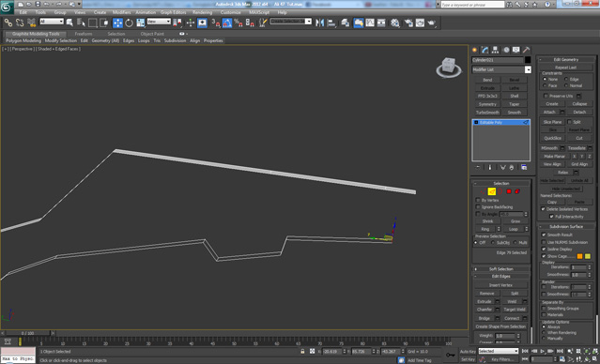Select Polygon sub-object level icon
The width and height of the screenshot is (600, 364).
click(509, 191)
